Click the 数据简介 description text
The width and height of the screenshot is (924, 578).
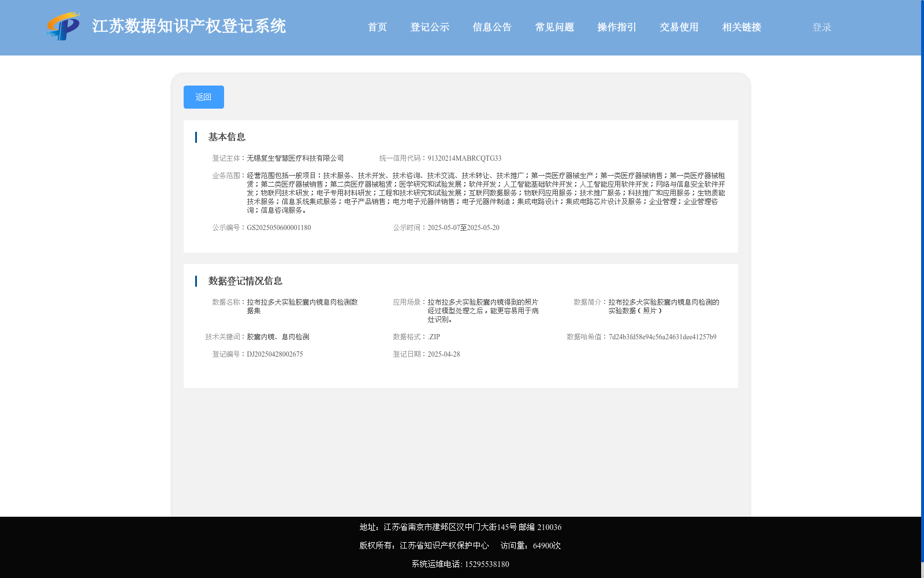pyautogui.click(x=664, y=306)
